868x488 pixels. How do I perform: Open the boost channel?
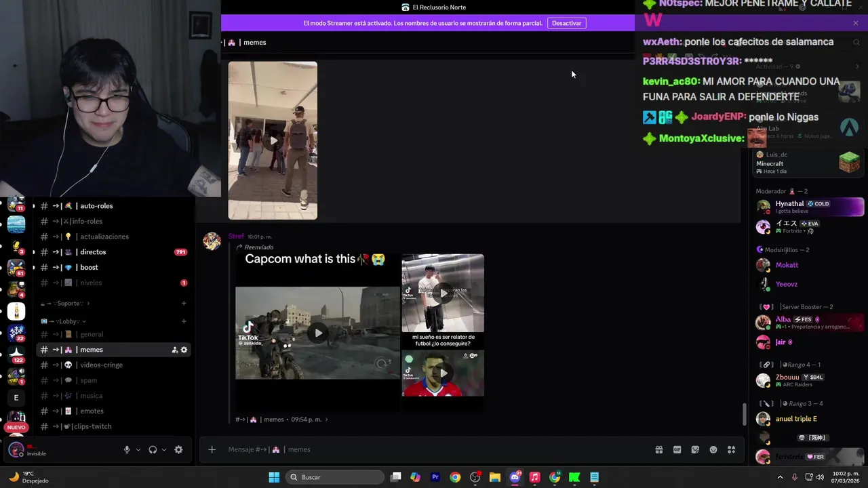(113, 267)
